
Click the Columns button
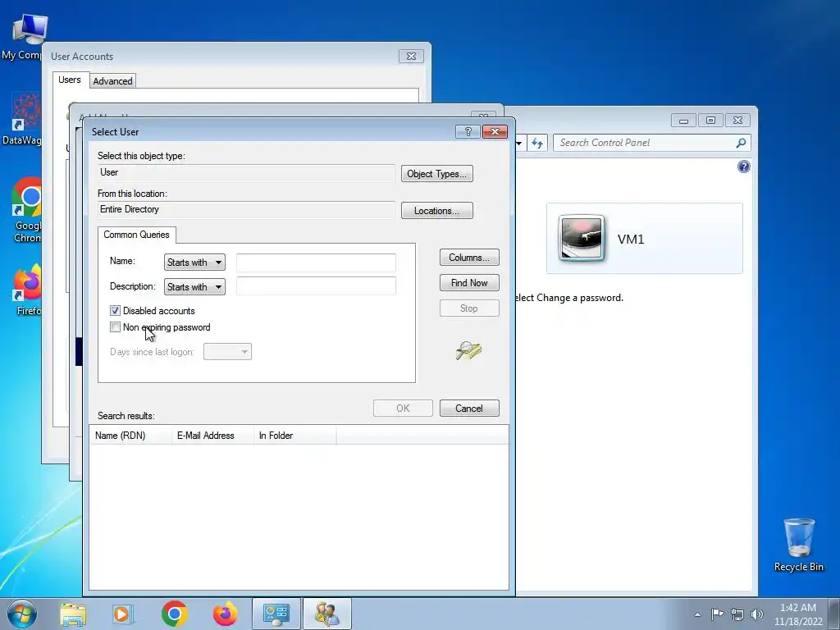tap(469, 258)
